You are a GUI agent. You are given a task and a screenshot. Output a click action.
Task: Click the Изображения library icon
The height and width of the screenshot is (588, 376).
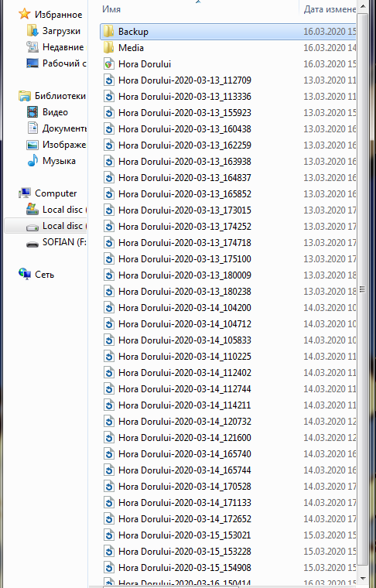point(32,145)
